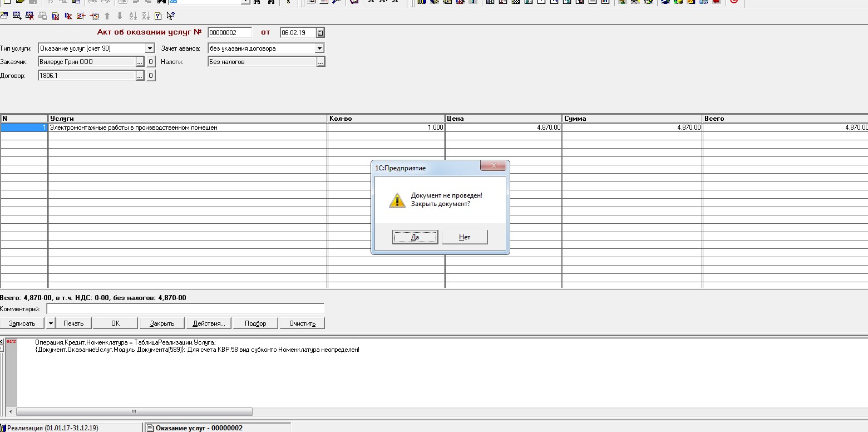The height and width of the screenshot is (432, 868).
Task: Expand the Тип услуги dropdown
Action: pyautogui.click(x=149, y=48)
